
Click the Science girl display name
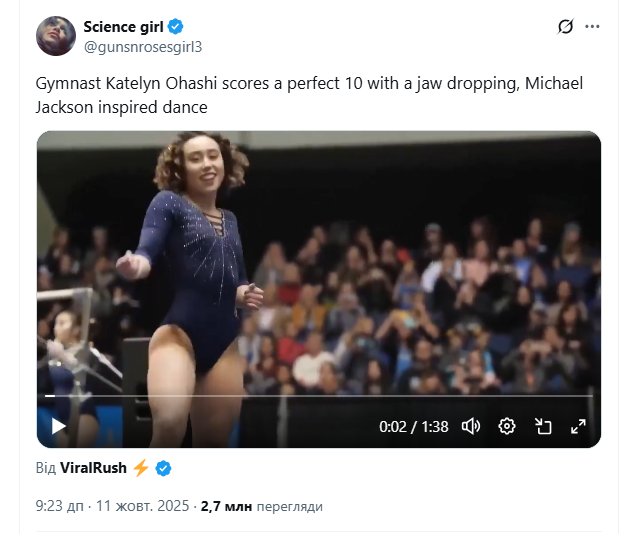(x=123, y=27)
